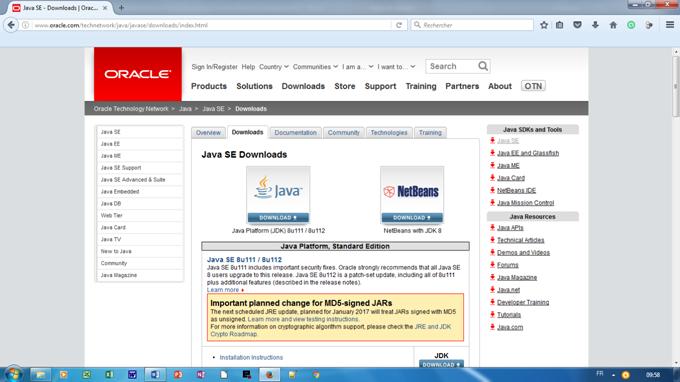Screen dimensions: 680x382
Task: Open Products in main navigation
Action: (x=209, y=86)
